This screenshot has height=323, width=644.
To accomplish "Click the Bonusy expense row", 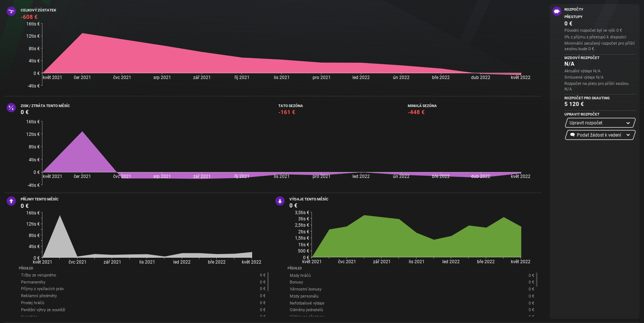I will (x=412, y=282).
